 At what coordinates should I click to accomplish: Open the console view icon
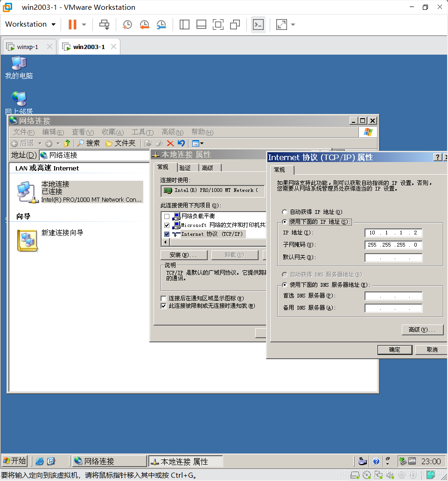click(258, 25)
